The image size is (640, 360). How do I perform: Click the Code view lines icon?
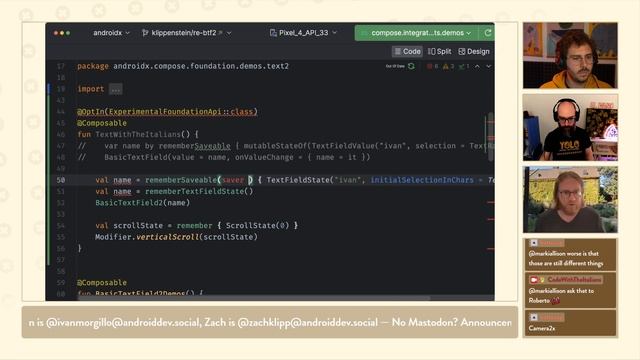coord(398,51)
